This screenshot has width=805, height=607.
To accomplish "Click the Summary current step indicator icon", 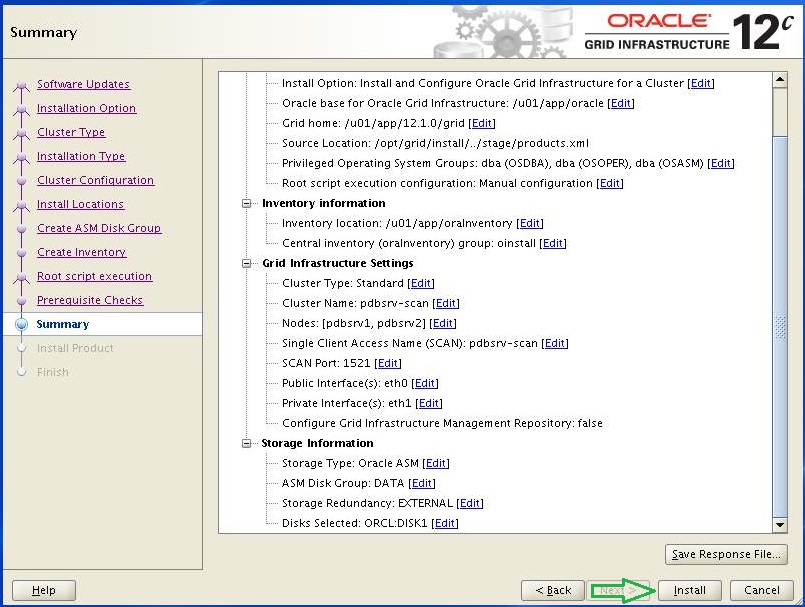I will [22, 324].
